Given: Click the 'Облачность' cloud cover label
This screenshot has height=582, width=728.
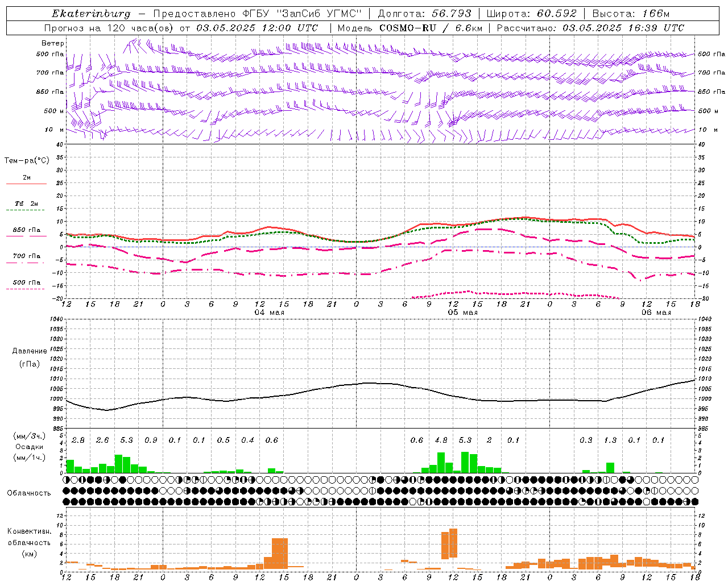Looking at the screenshot, I should tap(29, 493).
